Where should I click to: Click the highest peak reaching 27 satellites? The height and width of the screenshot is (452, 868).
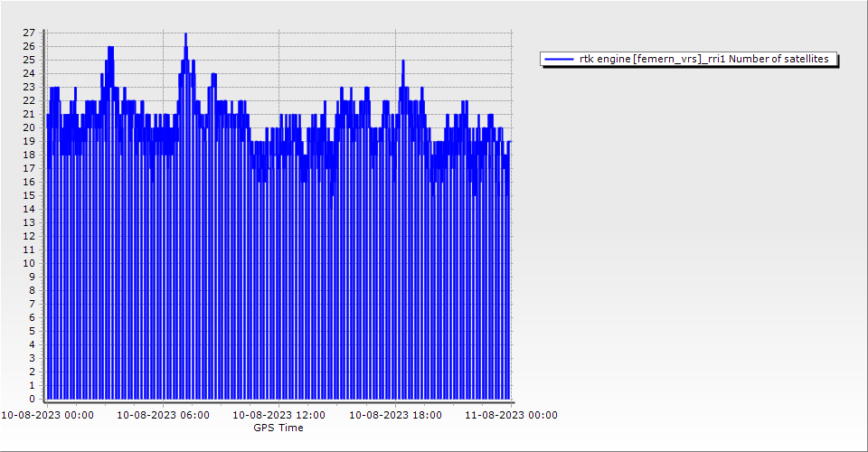pyautogui.click(x=185, y=34)
